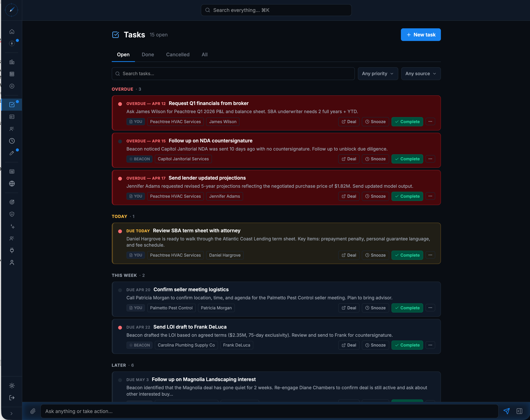Click the logout icon in sidebar
Image resolution: width=530 pixels, height=420 pixels.
pos(12,398)
